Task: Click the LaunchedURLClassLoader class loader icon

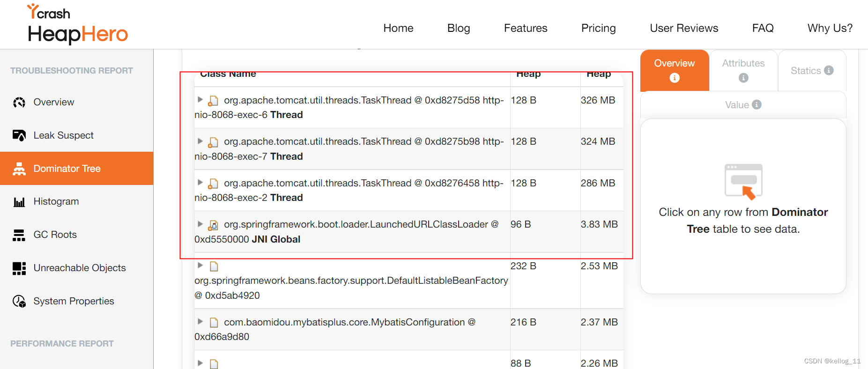Action: (213, 225)
